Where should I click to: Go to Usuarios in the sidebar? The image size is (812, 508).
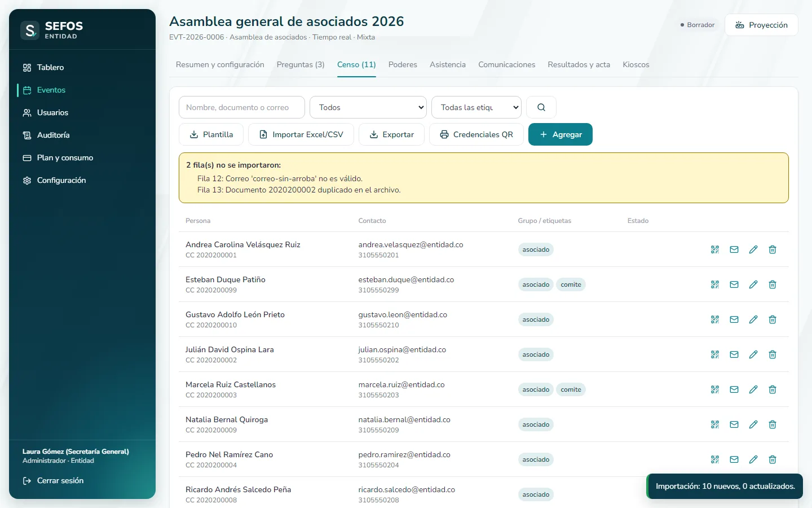(x=82, y=112)
